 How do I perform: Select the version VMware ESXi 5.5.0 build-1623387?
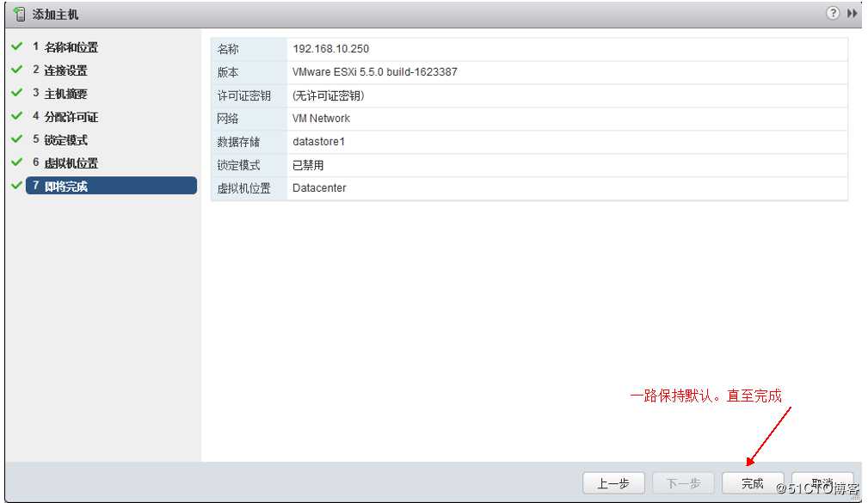pyautogui.click(x=375, y=72)
